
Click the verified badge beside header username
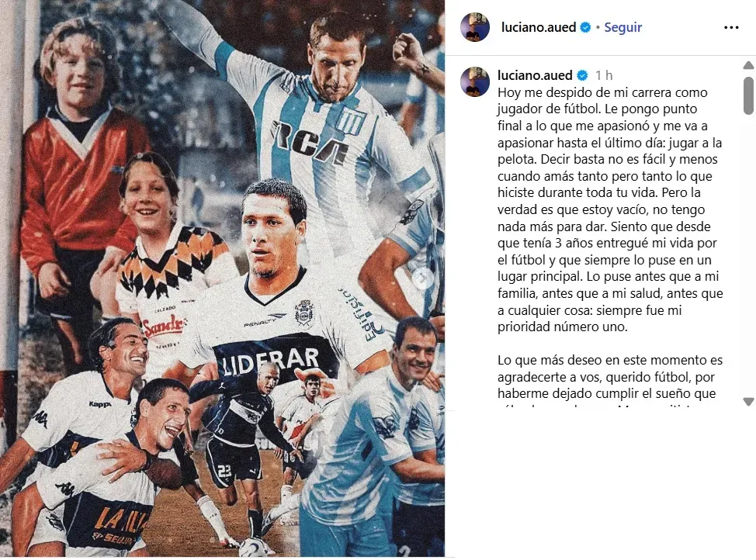[x=585, y=27]
